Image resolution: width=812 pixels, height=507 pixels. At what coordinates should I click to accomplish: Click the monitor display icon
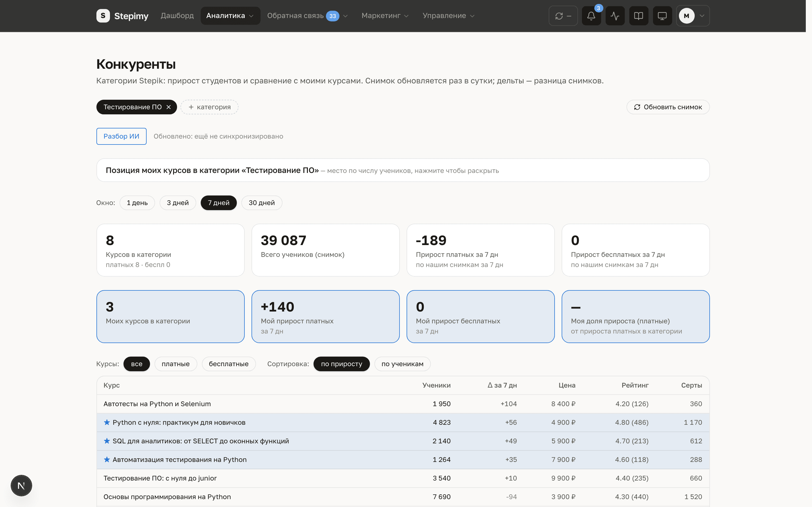tap(662, 16)
